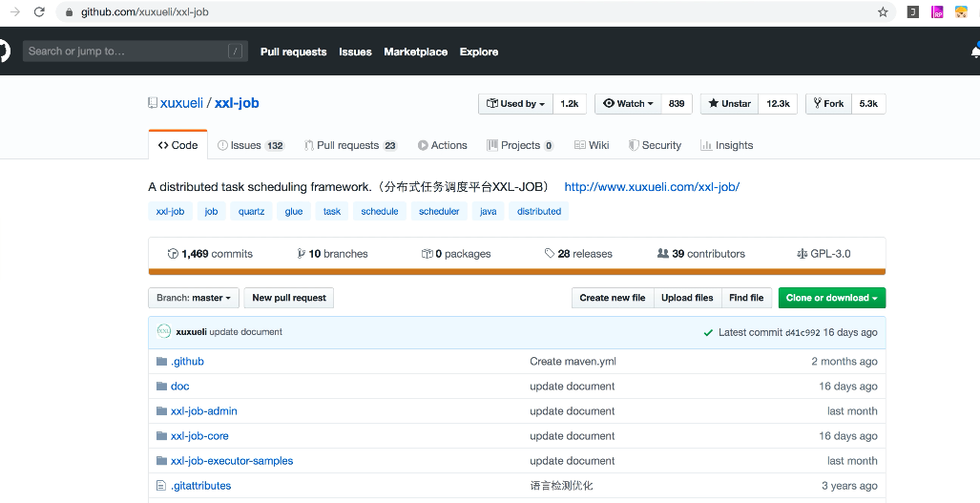Click the cartoon face extension icon
Screen dimensions: 980x503
[961, 11]
